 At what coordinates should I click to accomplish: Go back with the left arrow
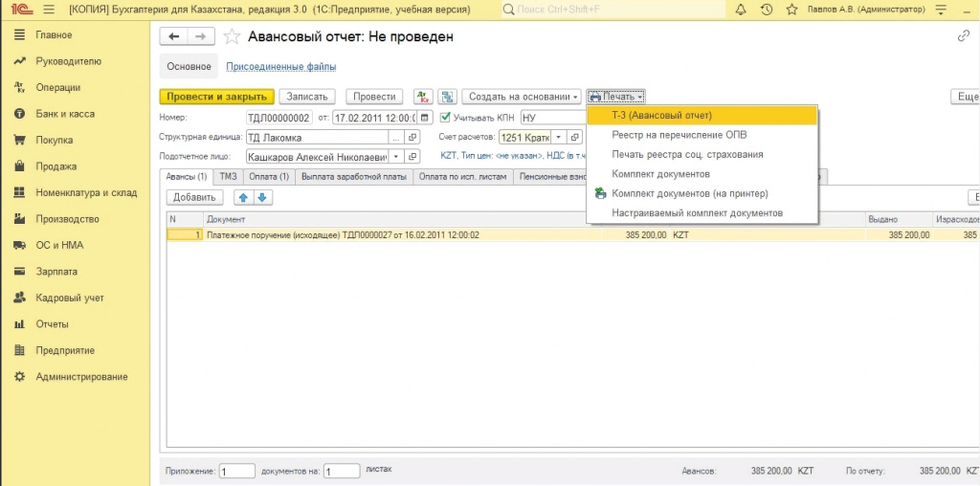(x=174, y=37)
